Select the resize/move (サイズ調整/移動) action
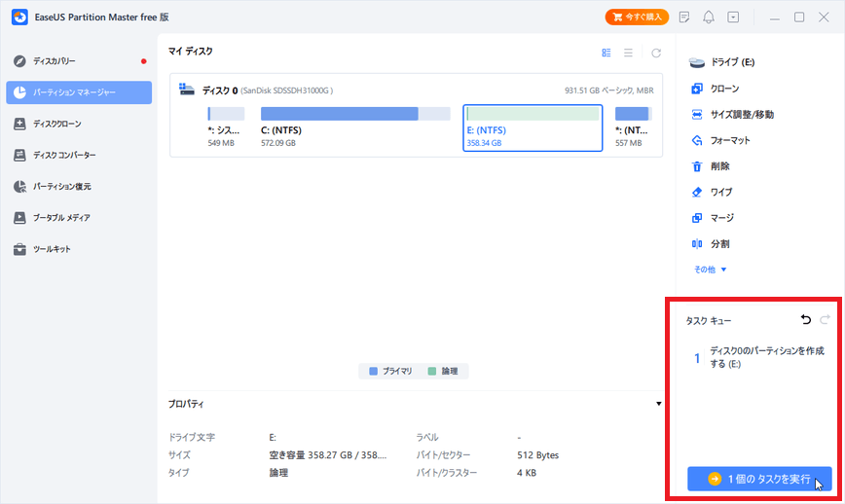845x504 pixels. (696, 115)
